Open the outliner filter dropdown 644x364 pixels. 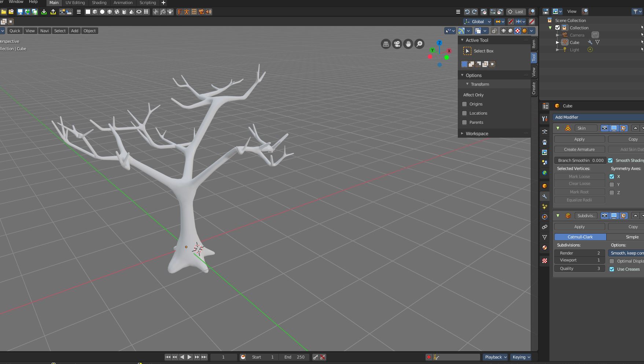point(637,12)
